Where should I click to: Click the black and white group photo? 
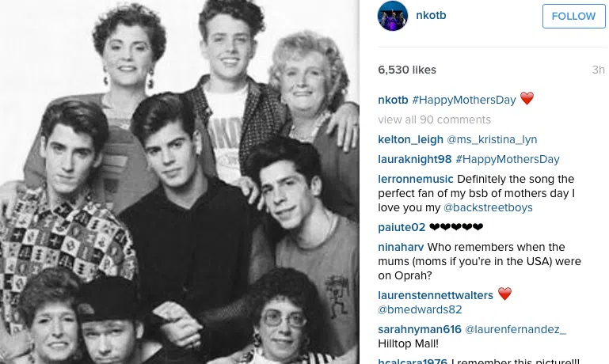pyautogui.click(x=180, y=182)
